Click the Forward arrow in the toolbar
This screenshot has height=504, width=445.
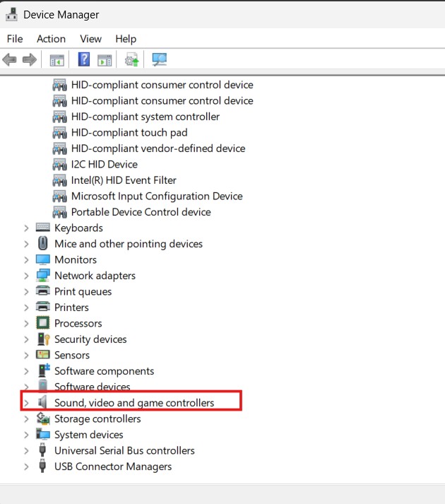pyautogui.click(x=29, y=59)
